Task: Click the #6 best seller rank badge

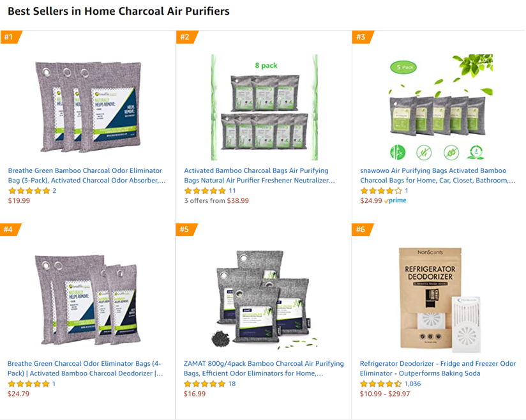Action: pyautogui.click(x=362, y=229)
